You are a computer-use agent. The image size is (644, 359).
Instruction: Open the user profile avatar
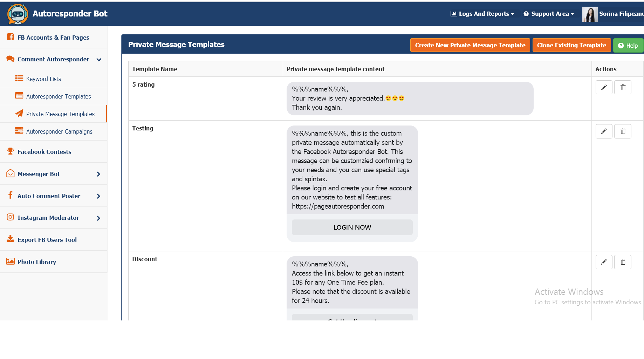pos(590,14)
